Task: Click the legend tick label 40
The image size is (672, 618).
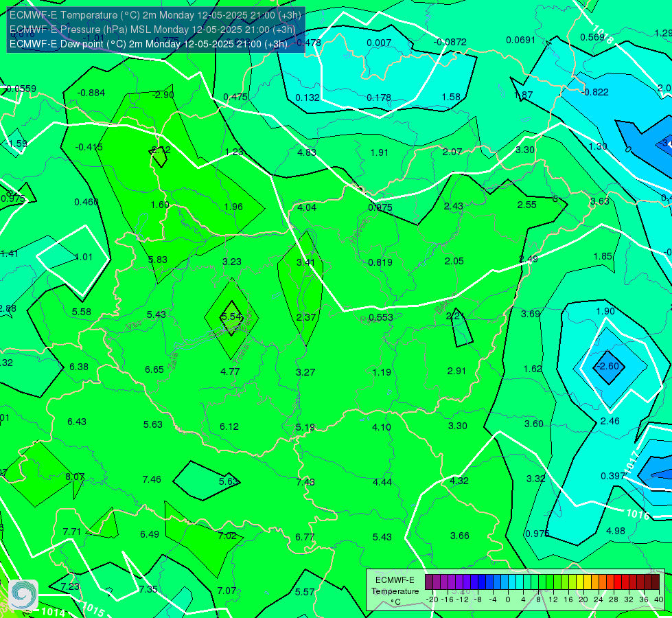Action: click(x=659, y=599)
